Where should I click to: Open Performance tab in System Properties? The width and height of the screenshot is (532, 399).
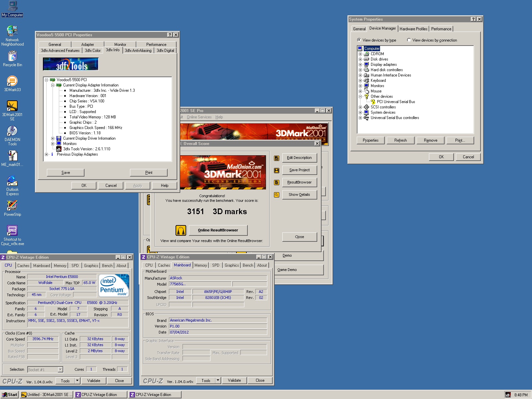pos(441,29)
